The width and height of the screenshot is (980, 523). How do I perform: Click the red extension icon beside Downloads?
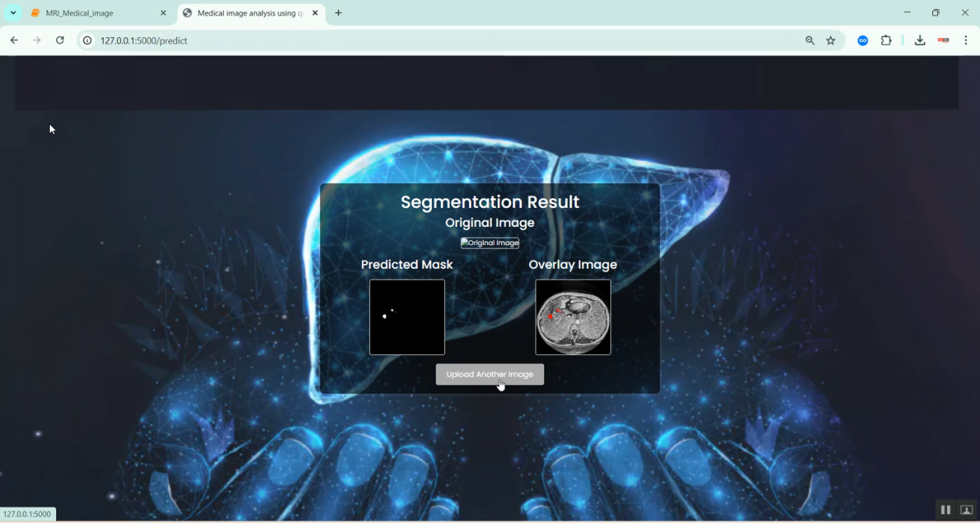point(943,40)
